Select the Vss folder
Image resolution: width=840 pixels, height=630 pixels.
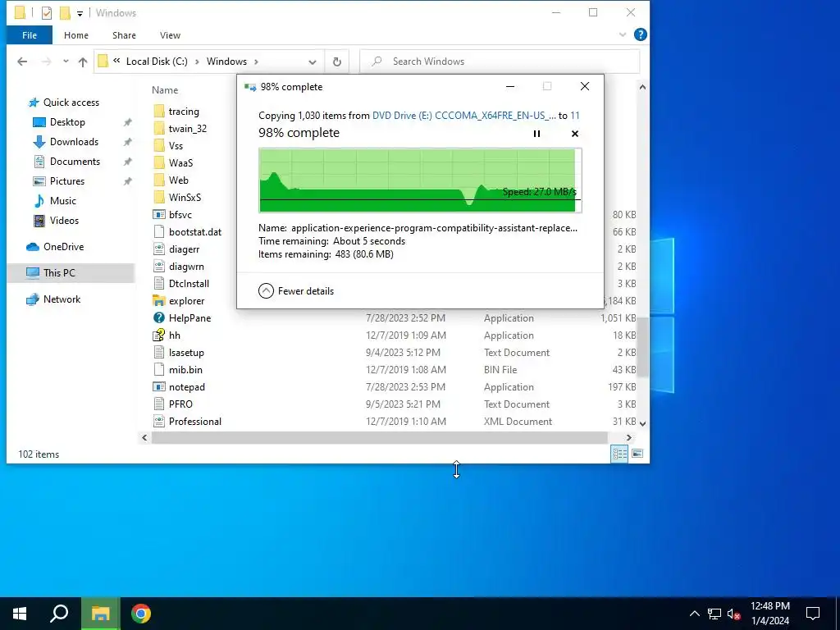(x=176, y=146)
